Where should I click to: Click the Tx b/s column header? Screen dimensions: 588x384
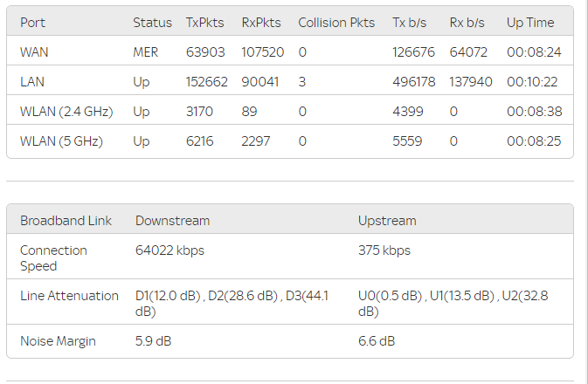[x=411, y=23]
